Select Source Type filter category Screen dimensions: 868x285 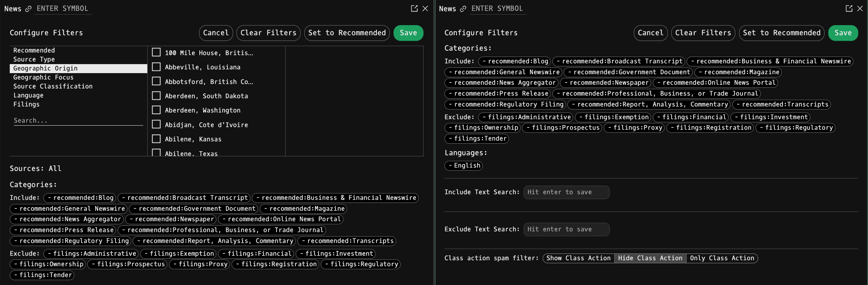click(x=78, y=59)
